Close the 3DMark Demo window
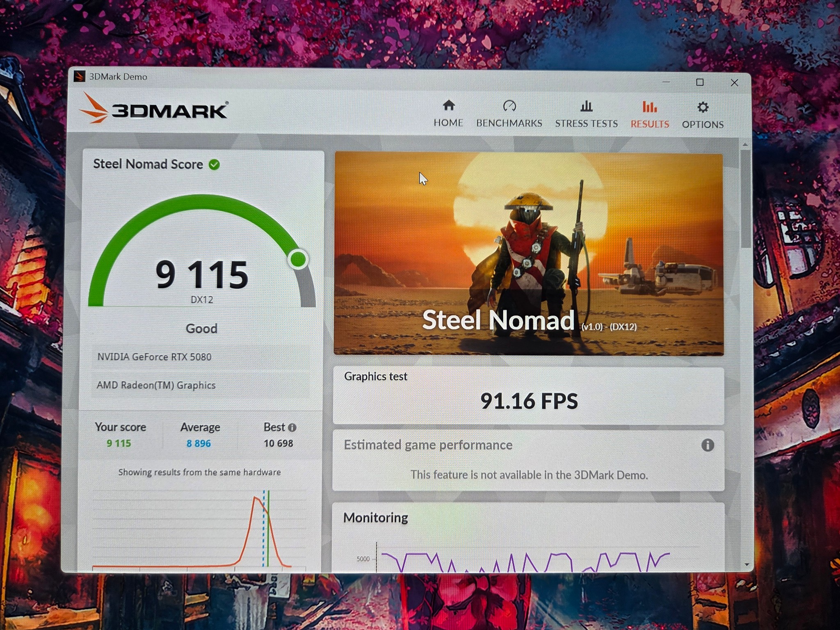This screenshot has width=840, height=630. tap(734, 83)
